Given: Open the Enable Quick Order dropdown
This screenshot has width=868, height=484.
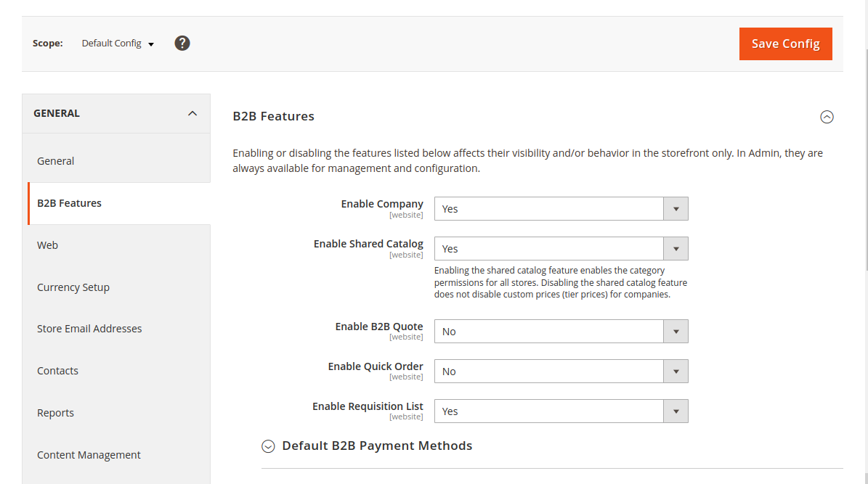Looking at the screenshot, I should pyautogui.click(x=561, y=372).
